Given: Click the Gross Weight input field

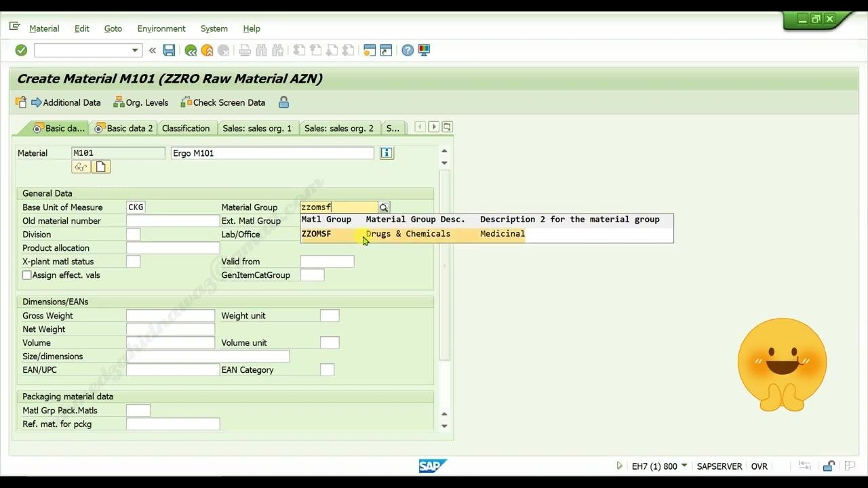Looking at the screenshot, I should [170, 316].
